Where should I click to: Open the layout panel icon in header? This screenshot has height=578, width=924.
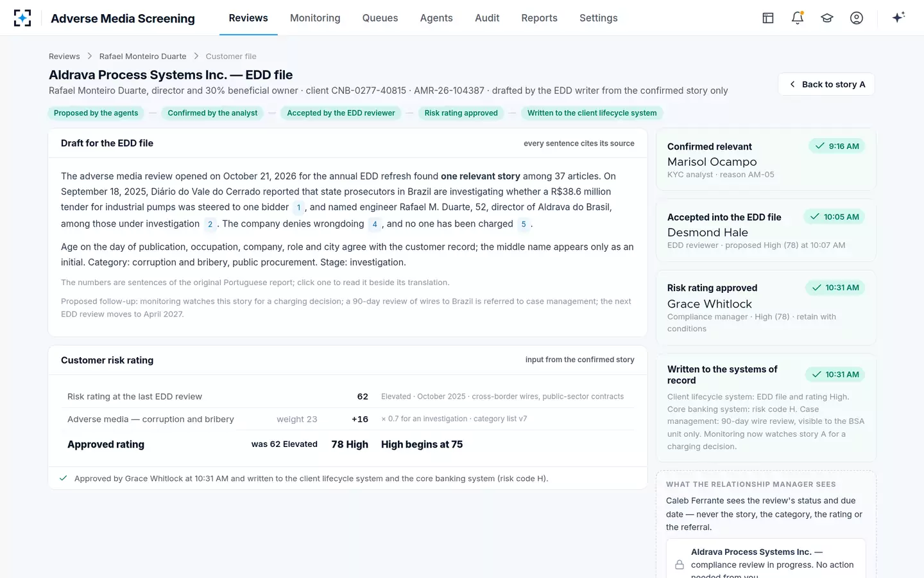[768, 18]
